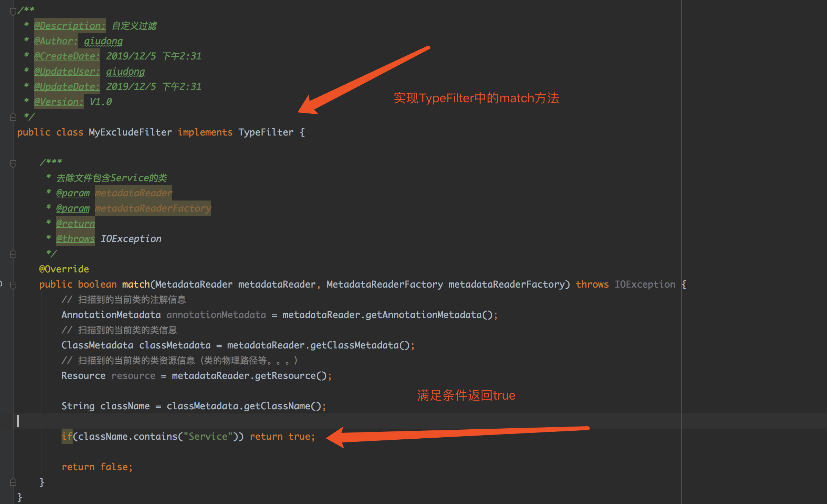Click the unused annotationMetadata variable
The image size is (827, 504).
tap(216, 315)
